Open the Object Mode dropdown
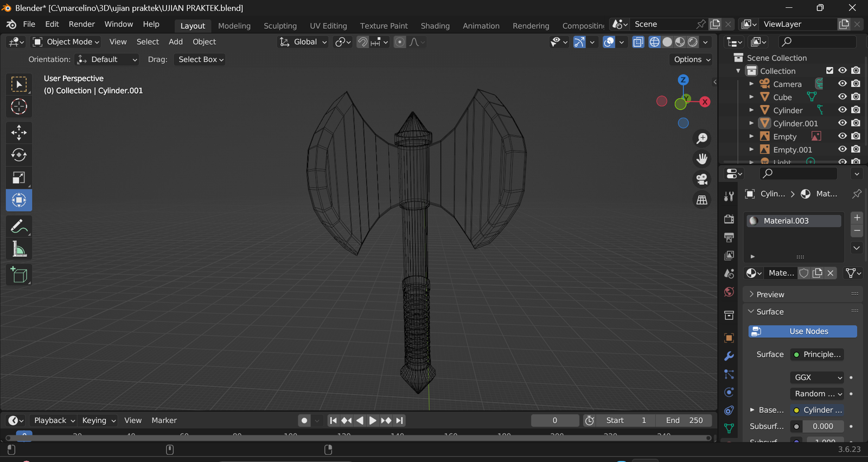The image size is (868, 462). click(x=66, y=42)
